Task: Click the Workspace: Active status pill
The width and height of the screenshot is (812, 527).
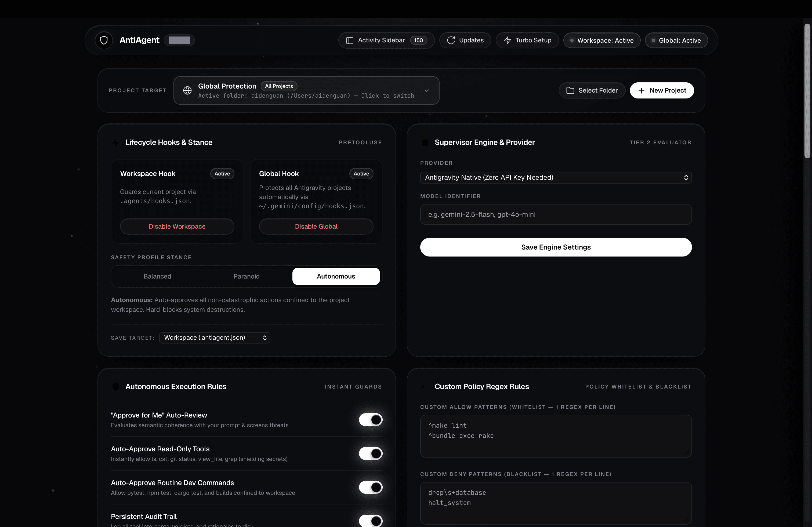Action: tap(601, 40)
